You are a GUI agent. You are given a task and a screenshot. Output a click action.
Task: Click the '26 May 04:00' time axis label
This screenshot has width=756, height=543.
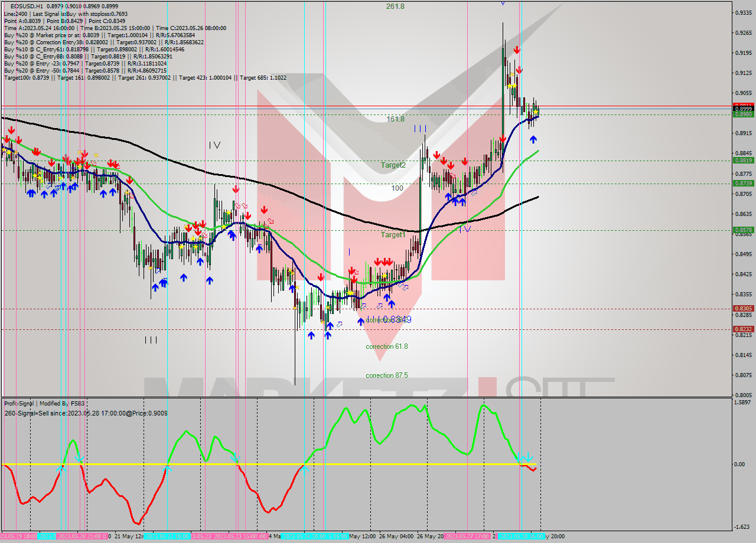click(396, 537)
